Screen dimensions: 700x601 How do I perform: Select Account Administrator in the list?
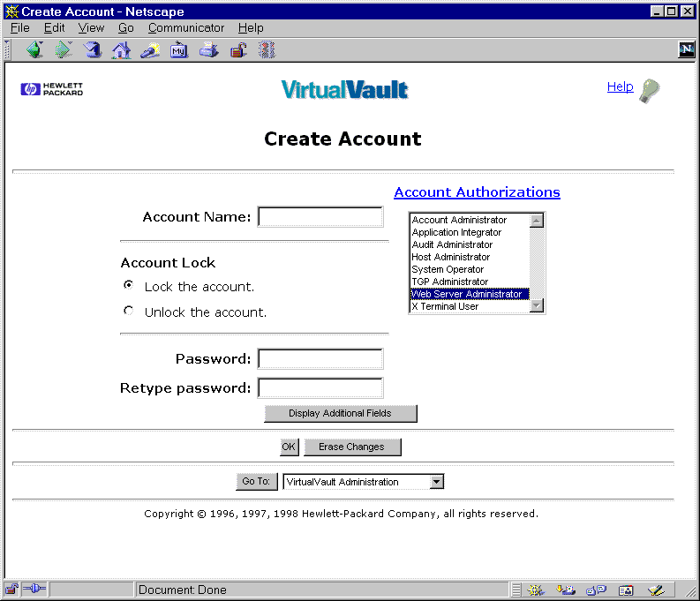point(470,220)
